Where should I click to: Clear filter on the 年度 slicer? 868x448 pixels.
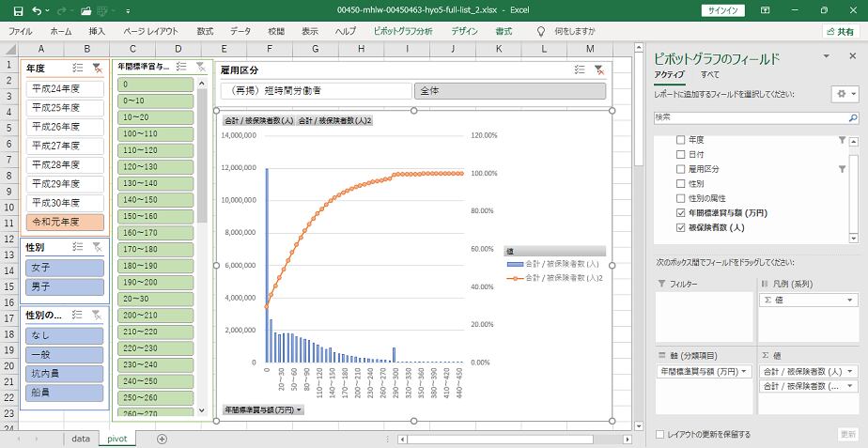pyautogui.click(x=97, y=69)
